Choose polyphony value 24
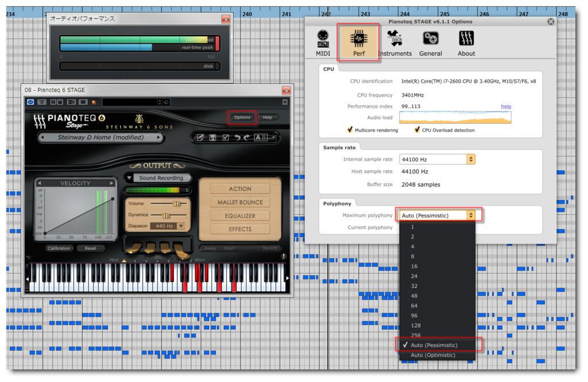 437,276
